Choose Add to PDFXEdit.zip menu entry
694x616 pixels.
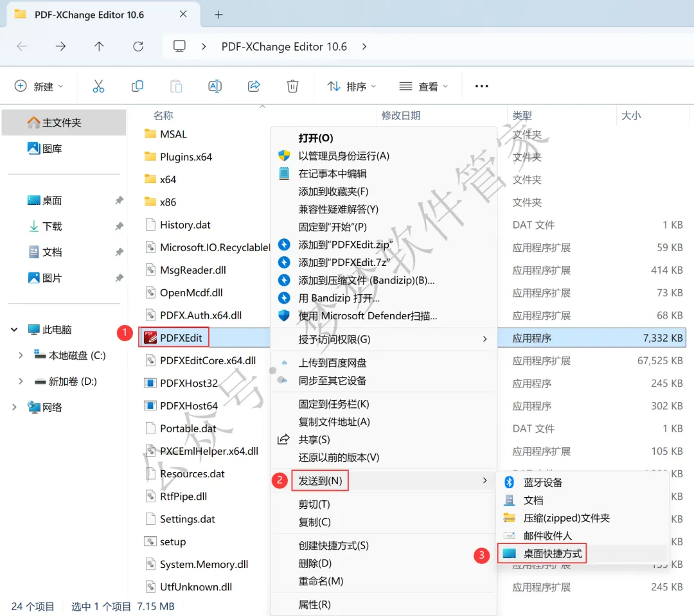tap(383, 245)
